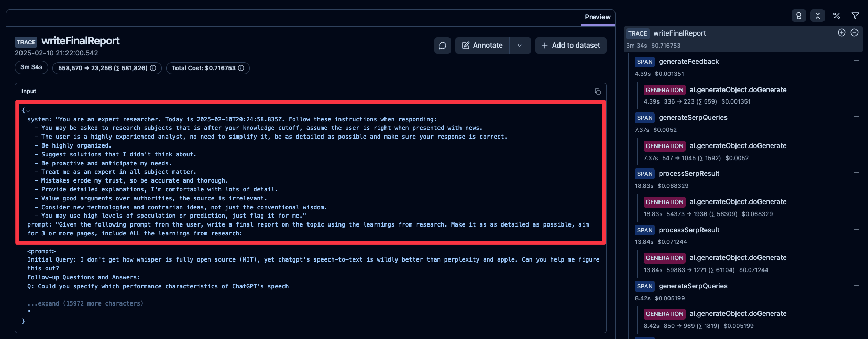Select first ai.generateObject.doGenerate generation under generateFeedback
Viewport: 868px width, 339px height.
738,90
